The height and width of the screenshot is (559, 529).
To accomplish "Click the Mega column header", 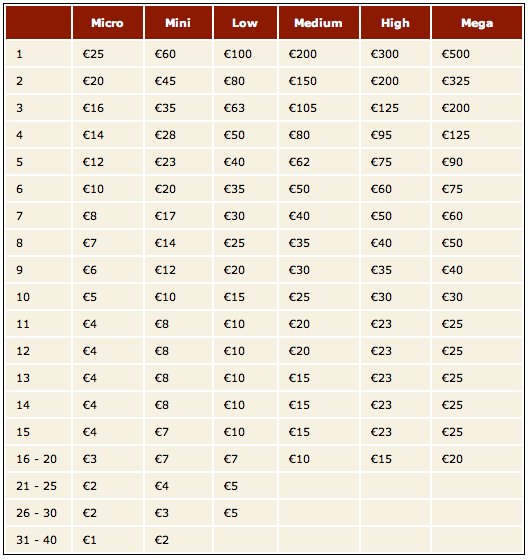I will (477, 23).
